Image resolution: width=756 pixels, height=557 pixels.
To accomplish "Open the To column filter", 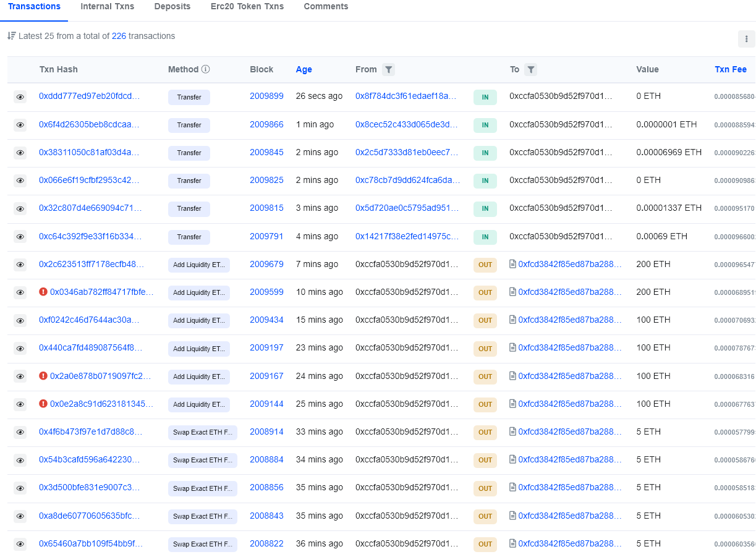I will click(530, 70).
